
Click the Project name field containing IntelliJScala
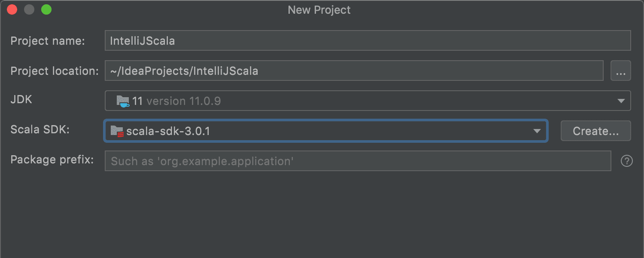[x=368, y=41]
